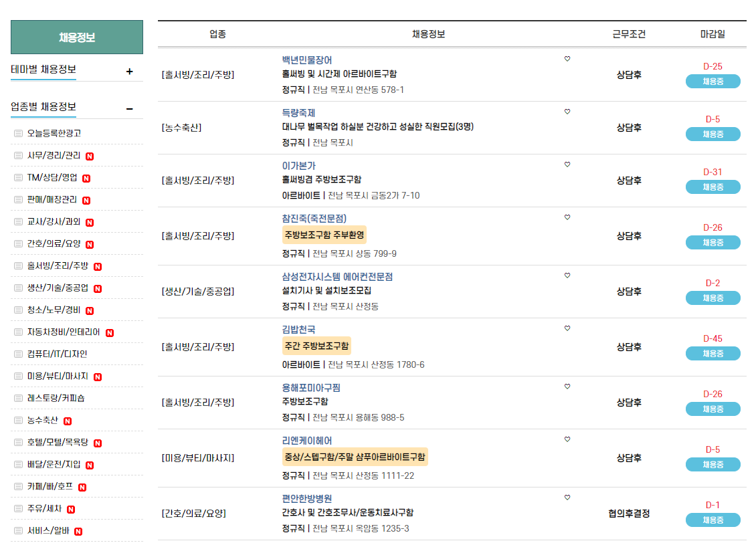Click 채용중 button for 편안한방병원 row

tap(713, 520)
